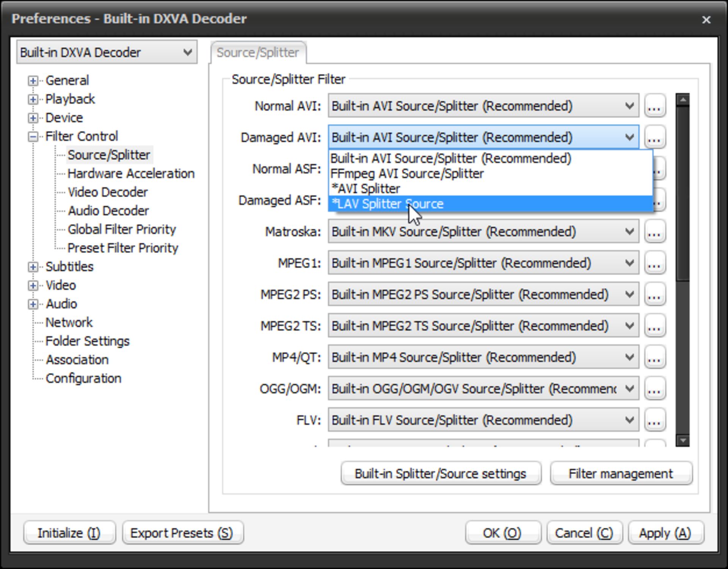Viewport: 728px width, 569px height.
Task: Select the Source/Splitter tab
Action: click(x=258, y=53)
